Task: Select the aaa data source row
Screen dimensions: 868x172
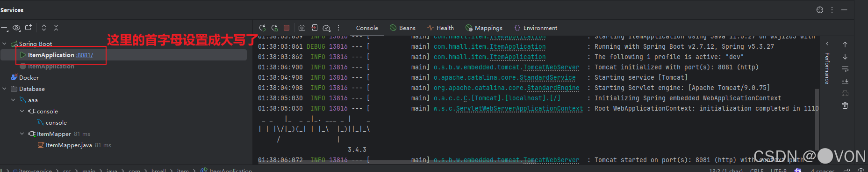Action: pos(29,100)
